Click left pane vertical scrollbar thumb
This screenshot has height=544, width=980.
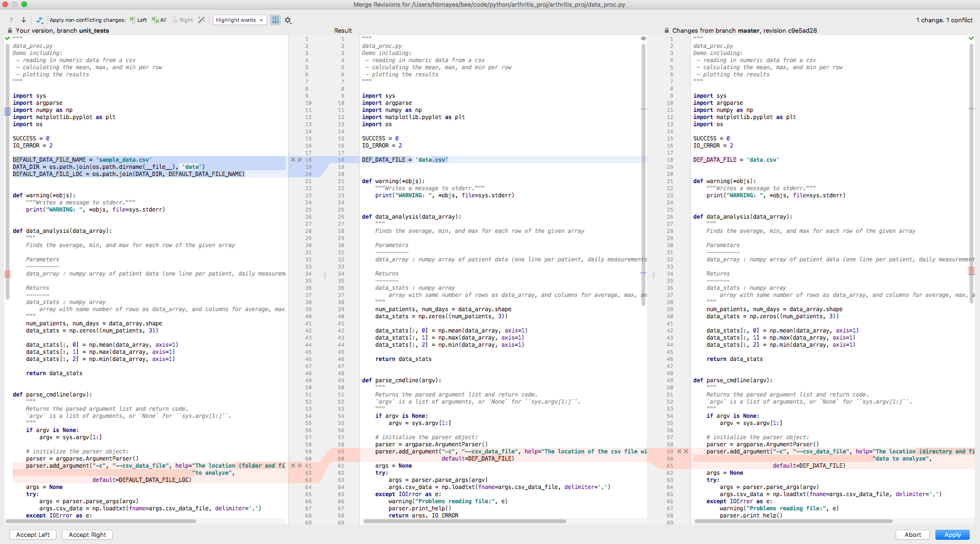(x=7, y=172)
